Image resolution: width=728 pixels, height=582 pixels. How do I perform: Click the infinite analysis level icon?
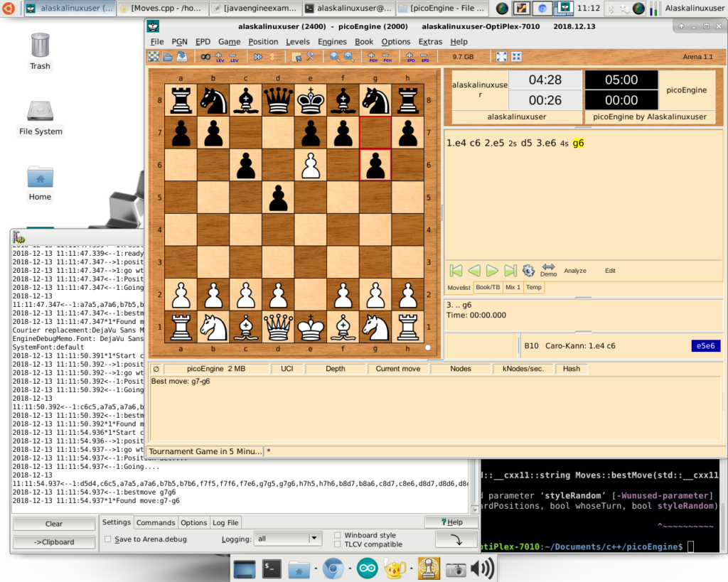[x=205, y=57]
